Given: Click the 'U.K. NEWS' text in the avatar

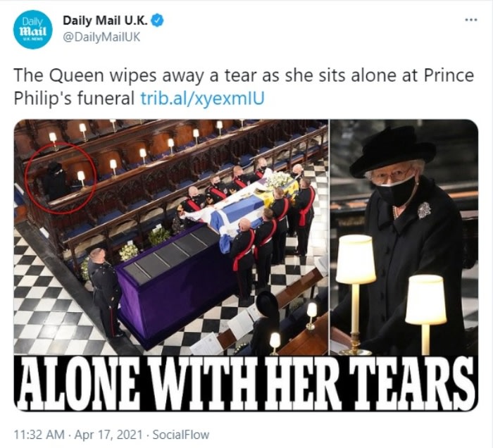Looking at the screenshot, I should pos(32,39).
